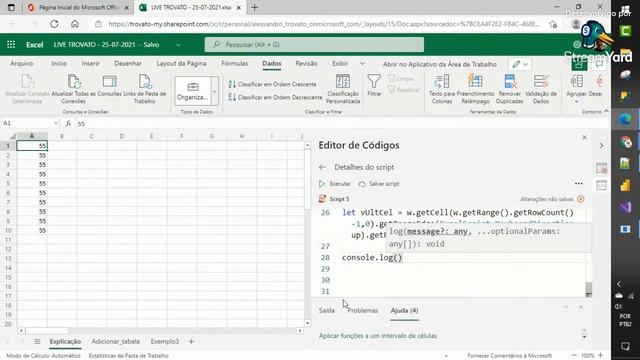
Task: Expand the file name title dropdown
Action: 178,45
